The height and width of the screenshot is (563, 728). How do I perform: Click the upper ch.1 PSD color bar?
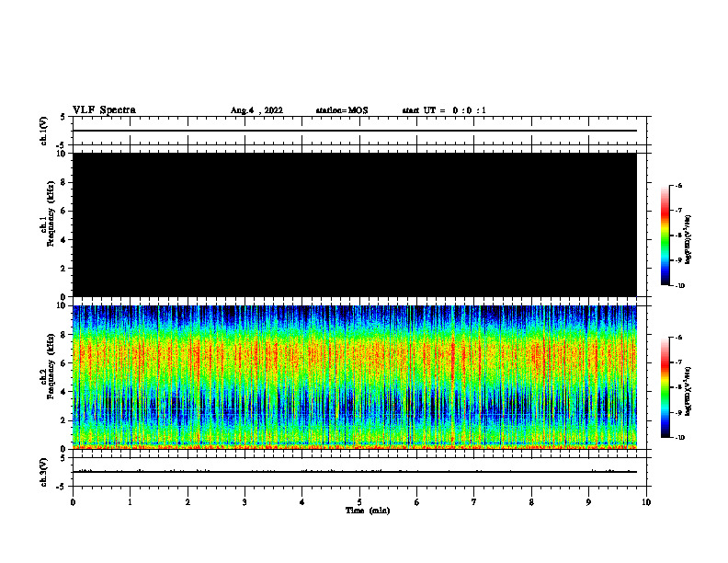(x=665, y=236)
